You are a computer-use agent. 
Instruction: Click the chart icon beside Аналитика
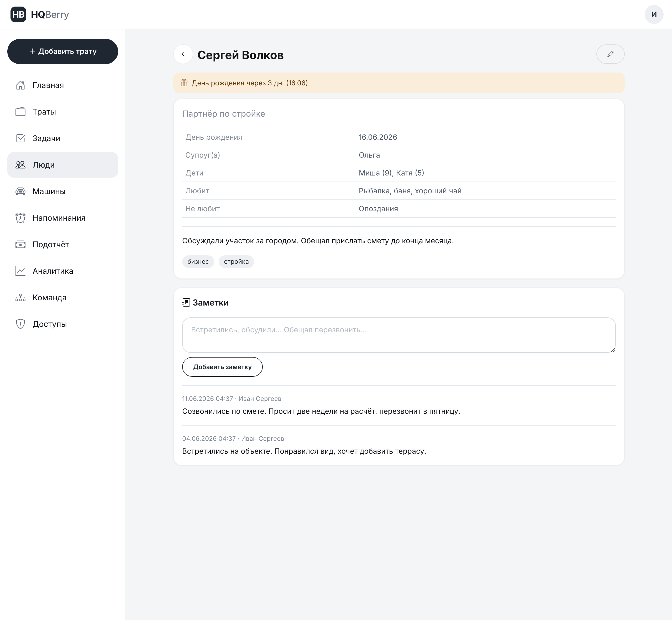point(20,271)
